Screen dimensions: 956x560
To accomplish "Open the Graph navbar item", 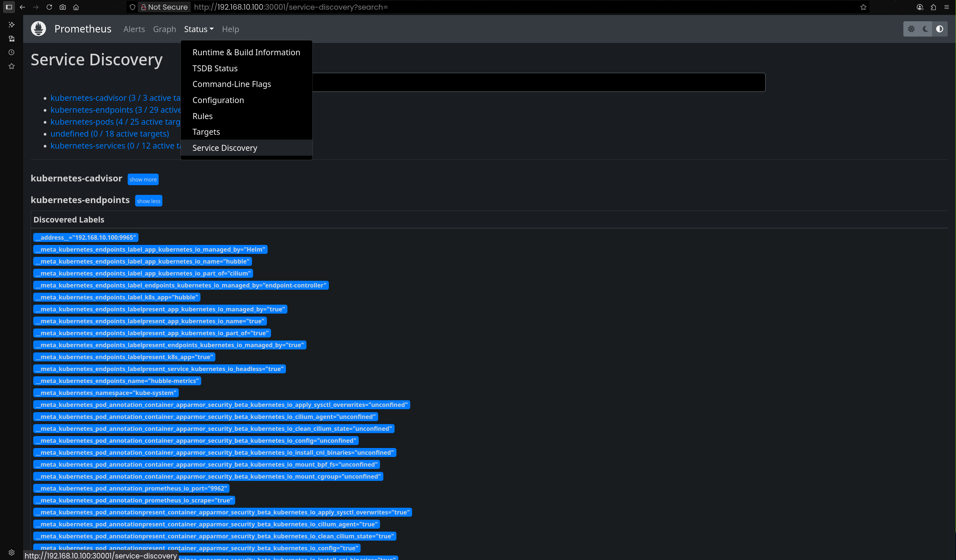I will (164, 29).
